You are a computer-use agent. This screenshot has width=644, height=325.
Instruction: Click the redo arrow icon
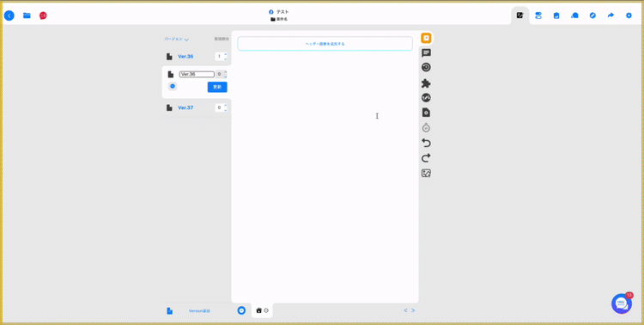click(x=426, y=158)
